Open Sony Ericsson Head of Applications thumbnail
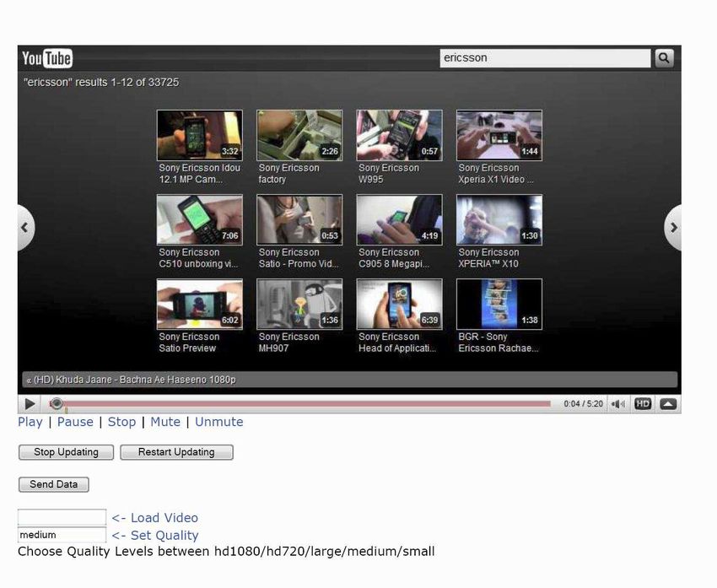This screenshot has height=588, width=717. pyautogui.click(x=399, y=304)
